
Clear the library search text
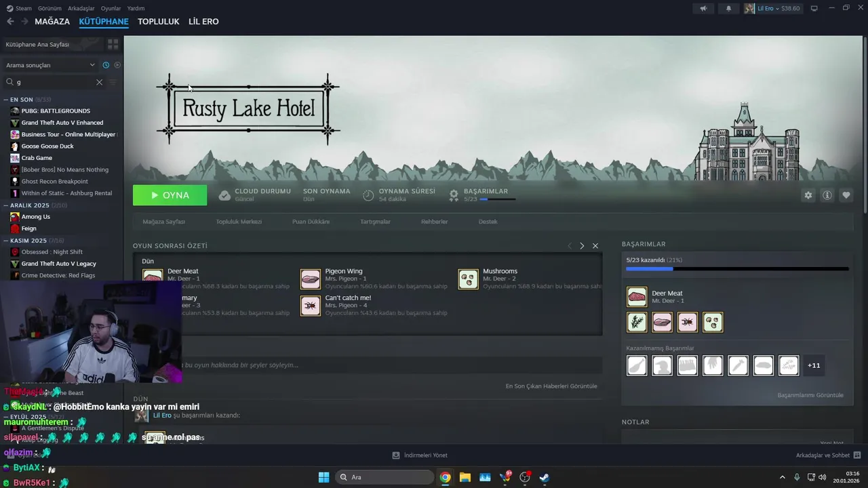click(99, 82)
